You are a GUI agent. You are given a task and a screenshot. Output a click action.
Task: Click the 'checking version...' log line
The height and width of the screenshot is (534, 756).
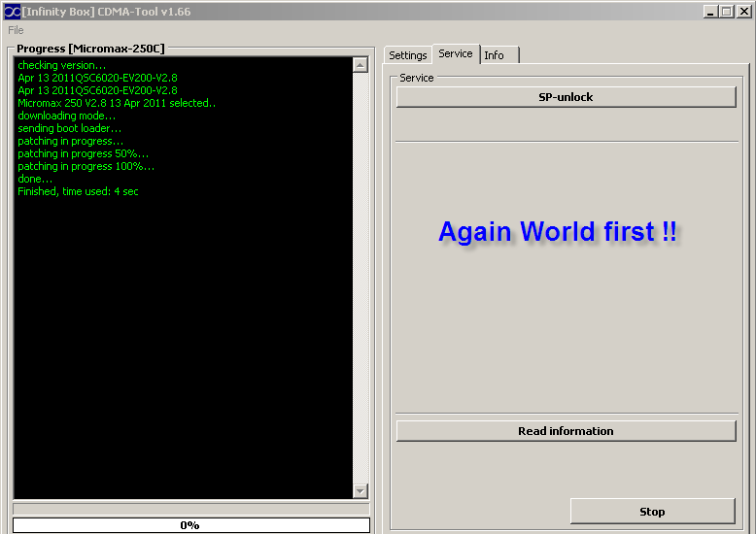pyautogui.click(x=62, y=65)
